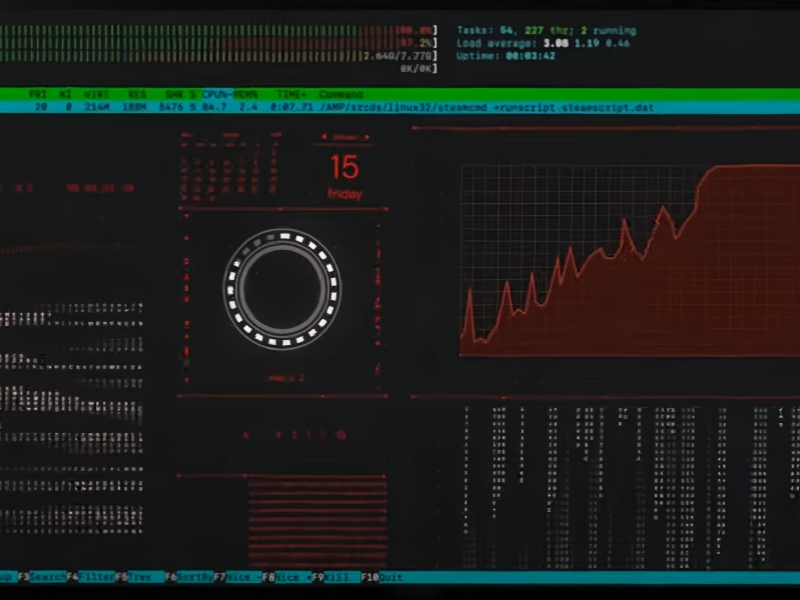Click the red striped block below dial

pyautogui.click(x=317, y=507)
